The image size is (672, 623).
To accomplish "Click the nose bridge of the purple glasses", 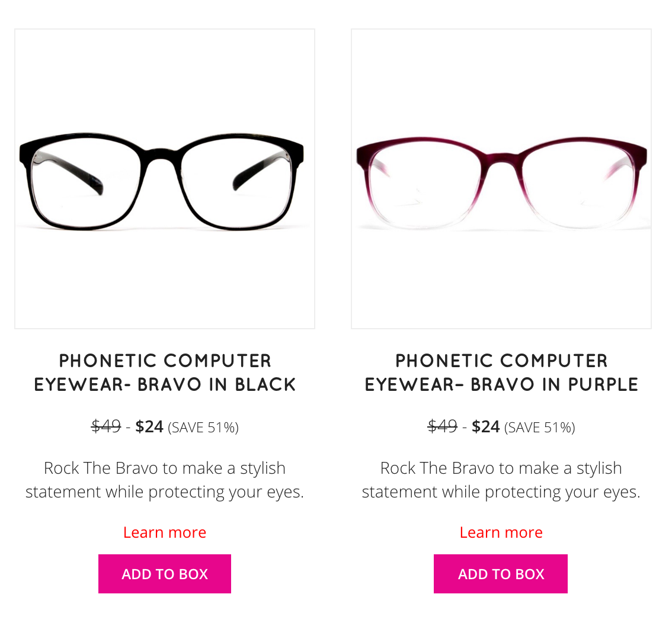I will coord(502,159).
